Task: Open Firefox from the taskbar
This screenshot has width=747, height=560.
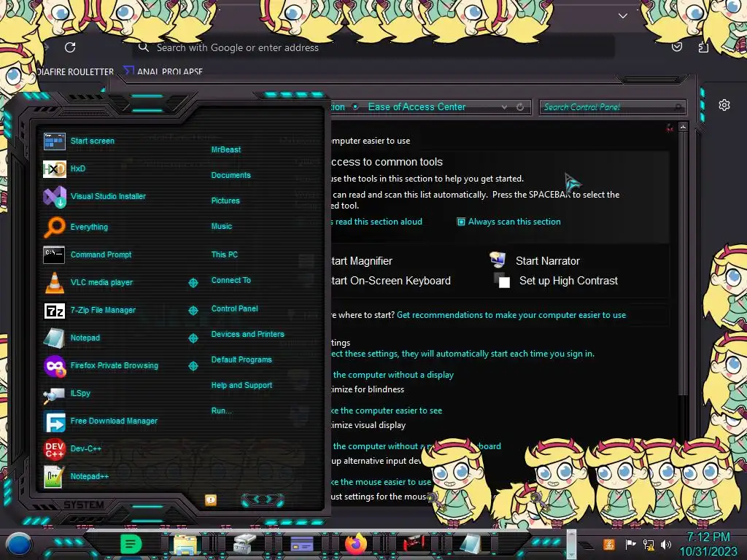Action: click(356, 544)
